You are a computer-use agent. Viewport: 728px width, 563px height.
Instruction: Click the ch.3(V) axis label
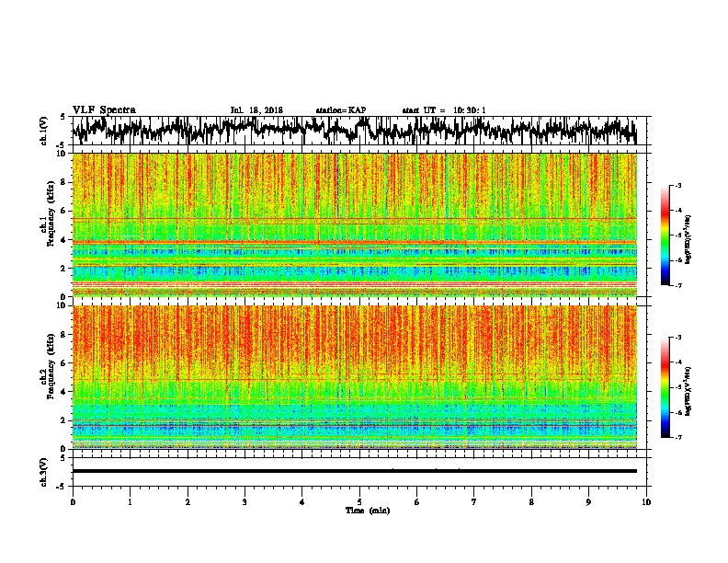(44, 472)
